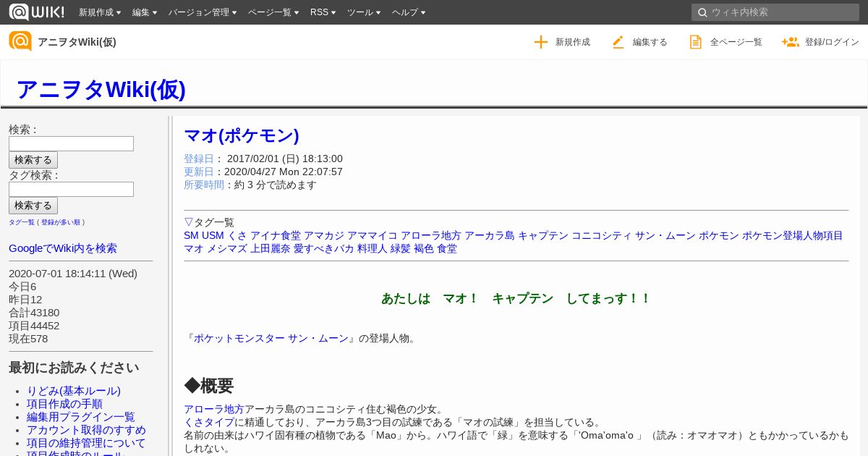Open ポケットモンスター サン・ムーン article link

[271, 338]
